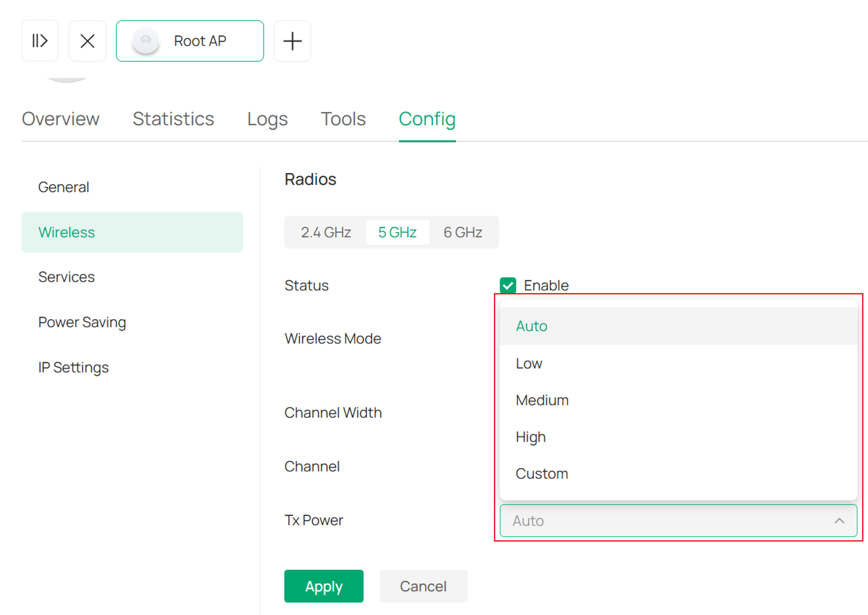Click the Root AP device icon

pyautogui.click(x=146, y=41)
